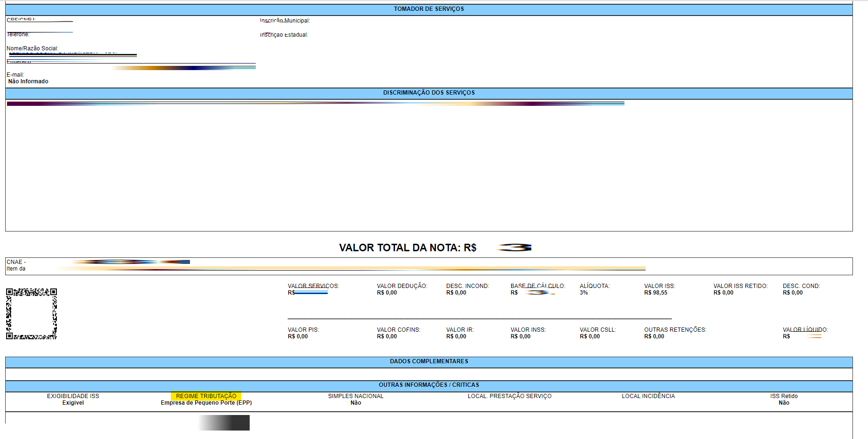Click the ISS Retido label
Screen dimensions: 868x439
tap(784, 396)
